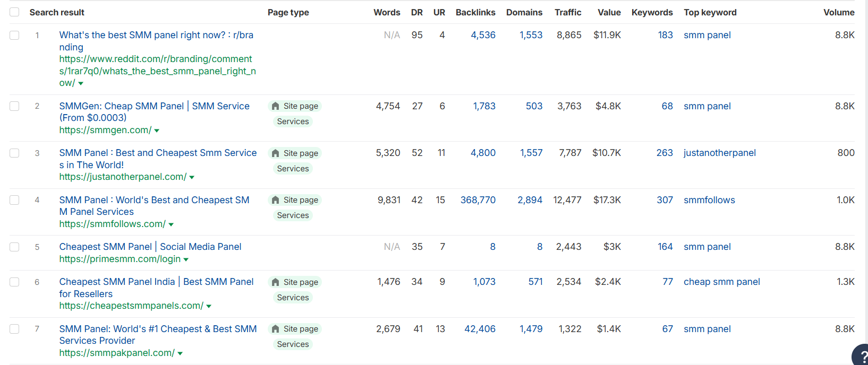Click the Site page house icon for smmgen.com

[275, 106]
